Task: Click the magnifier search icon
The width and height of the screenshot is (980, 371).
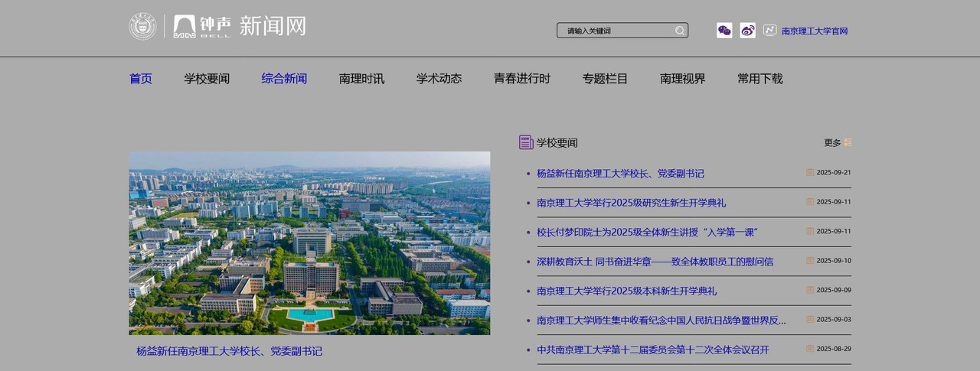Action: click(x=679, y=31)
